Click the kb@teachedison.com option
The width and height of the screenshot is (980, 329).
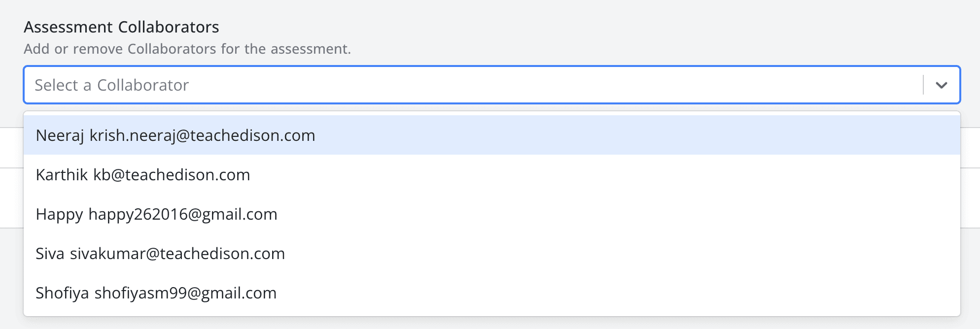tap(172, 175)
